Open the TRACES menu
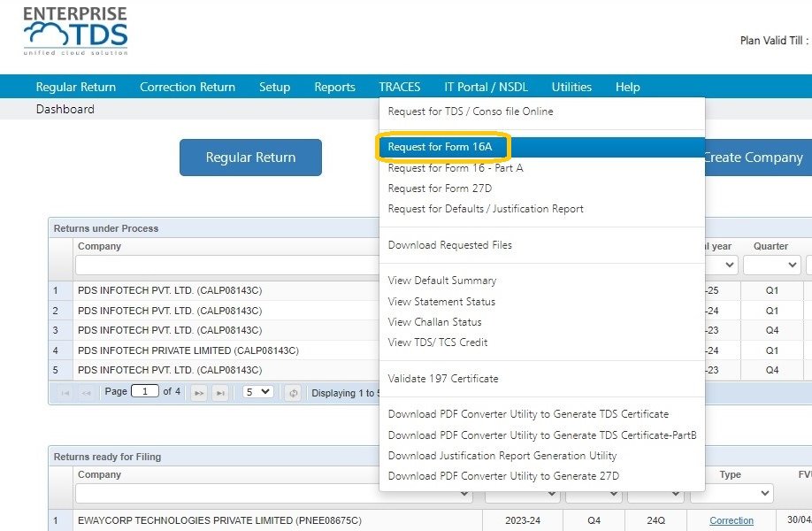The height and width of the screenshot is (531, 812). [x=399, y=87]
